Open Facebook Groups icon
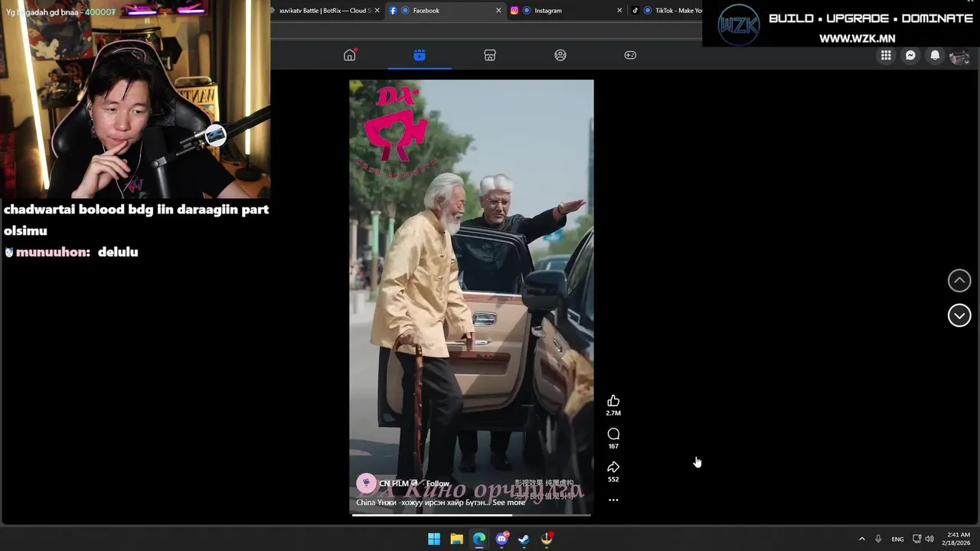The height and width of the screenshot is (551, 980). click(x=560, y=55)
